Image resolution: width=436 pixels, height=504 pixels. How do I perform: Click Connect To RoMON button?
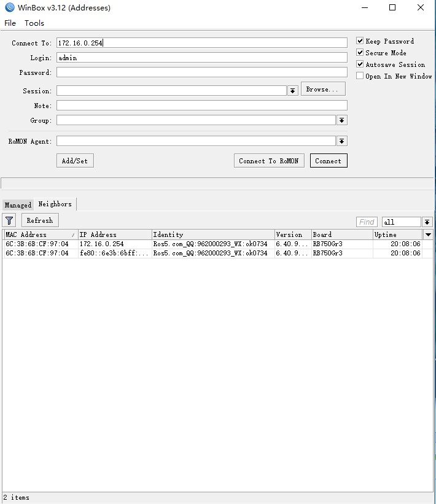[x=269, y=161]
